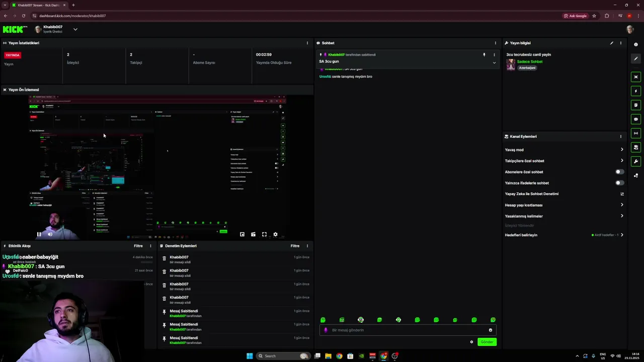Open Chrome tab search dropdown
Image resolution: width=644 pixels, height=362 pixels.
tap(5, 5)
